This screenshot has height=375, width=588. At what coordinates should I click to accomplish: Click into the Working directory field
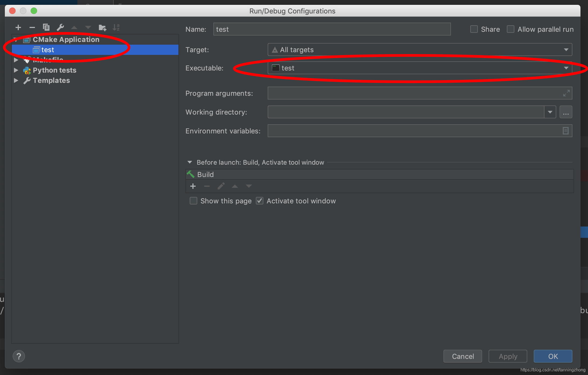[406, 112]
